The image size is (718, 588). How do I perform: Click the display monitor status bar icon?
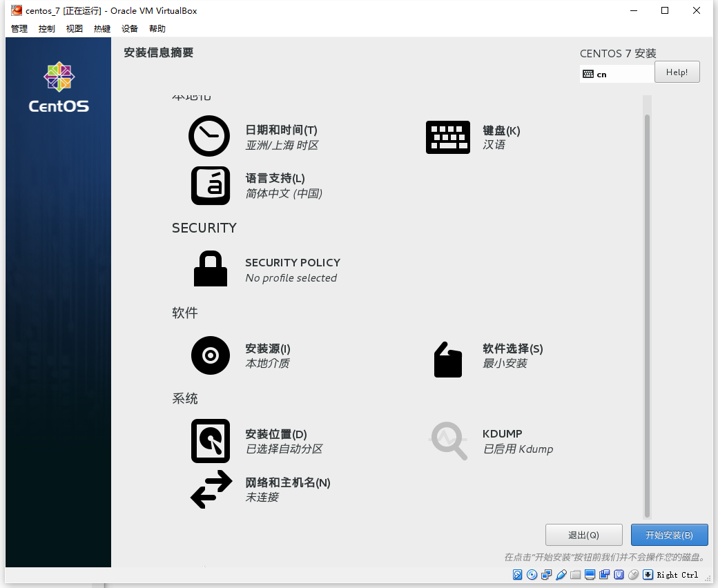click(590, 575)
